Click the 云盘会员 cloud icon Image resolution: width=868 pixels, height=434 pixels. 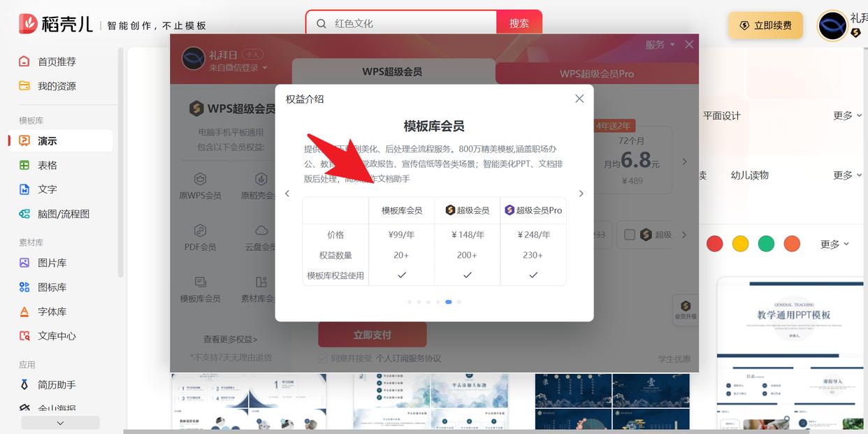click(x=261, y=230)
